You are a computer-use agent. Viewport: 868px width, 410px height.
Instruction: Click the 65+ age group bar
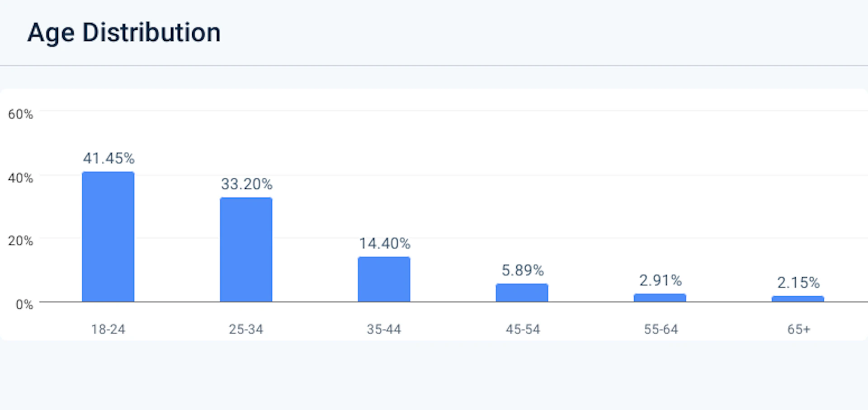click(x=797, y=298)
